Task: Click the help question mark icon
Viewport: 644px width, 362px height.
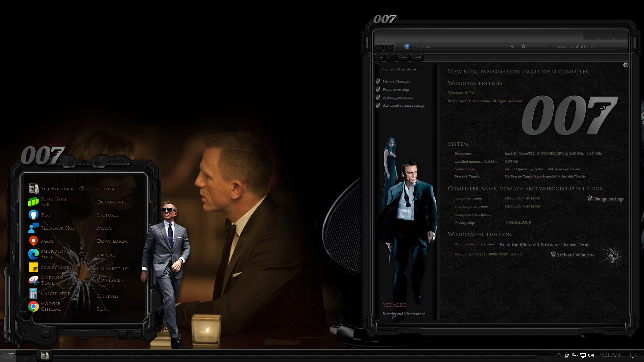Action: (626, 65)
